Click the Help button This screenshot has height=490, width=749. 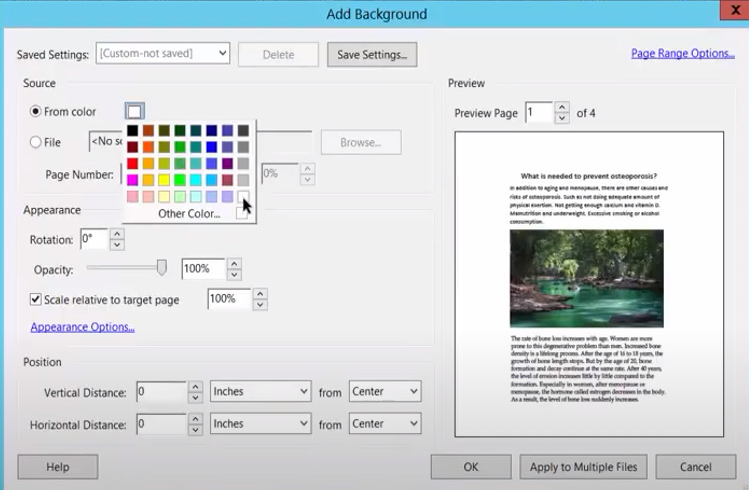pos(58,467)
